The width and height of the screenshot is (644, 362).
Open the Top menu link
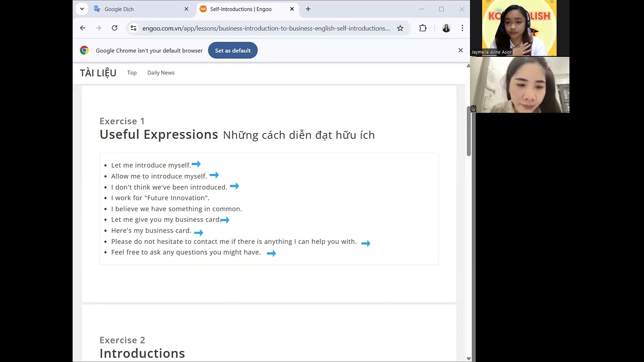point(132,73)
